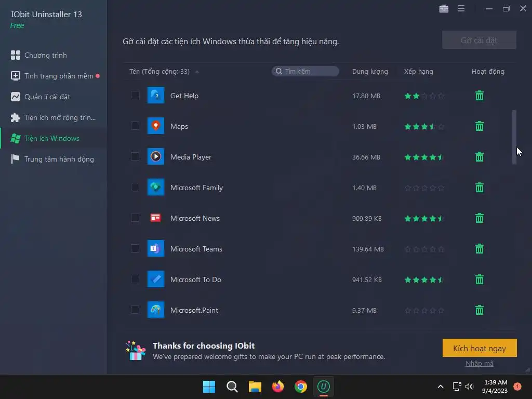The image size is (532, 399).
Task: Click the Microsoft Teams size 139.64 MB
Action: click(368, 249)
